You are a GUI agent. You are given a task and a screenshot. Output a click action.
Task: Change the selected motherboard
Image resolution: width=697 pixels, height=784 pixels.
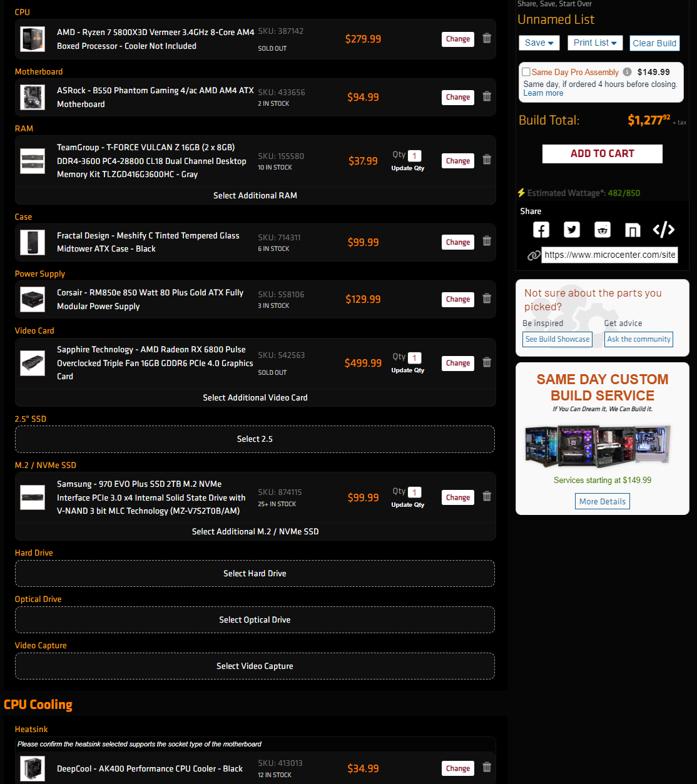pyautogui.click(x=458, y=97)
